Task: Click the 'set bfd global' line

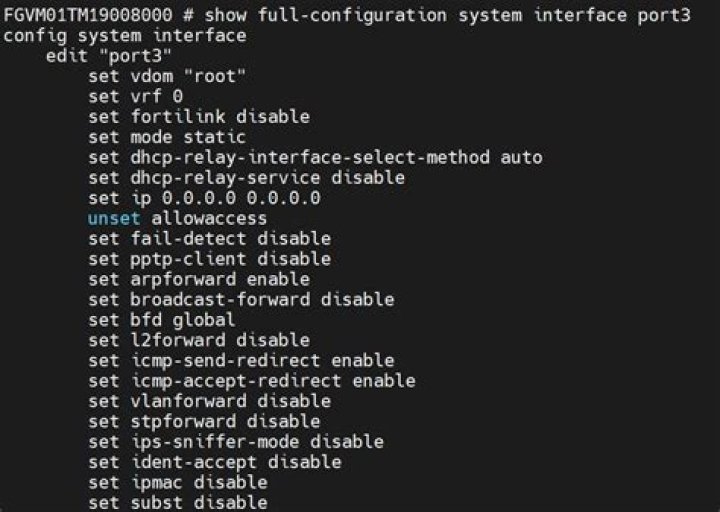Action: click(x=162, y=320)
